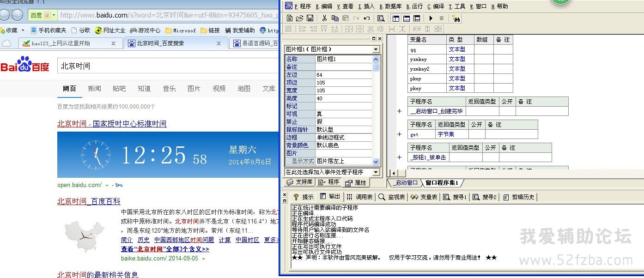Image resolution: width=644 pixels, height=278 pixels.
Task: Click the browser back arrow button
Action: tap(5, 15)
